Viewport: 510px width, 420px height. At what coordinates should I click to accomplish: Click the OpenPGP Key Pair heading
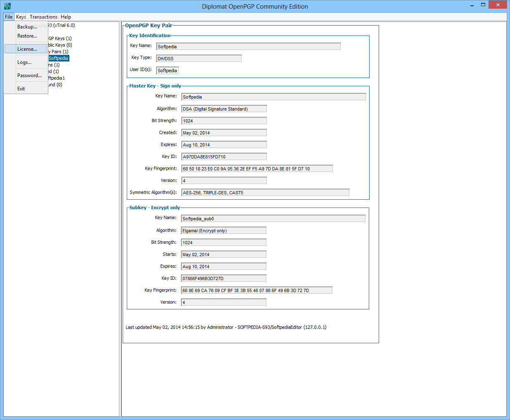149,26
